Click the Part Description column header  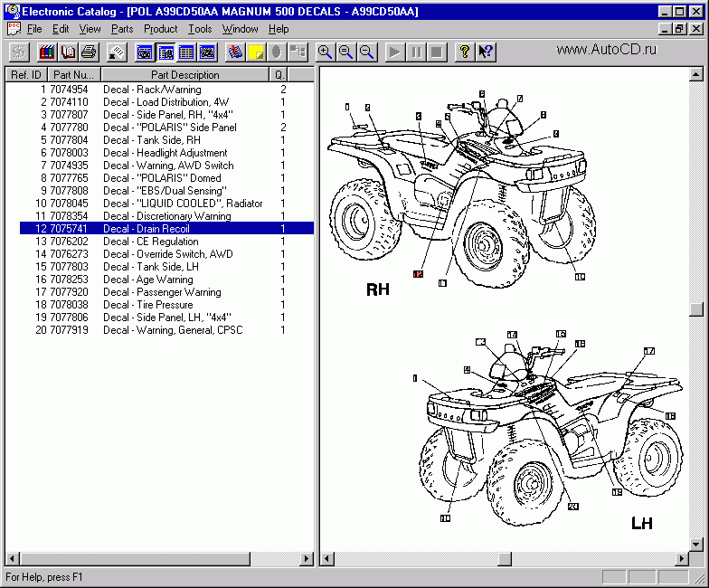(184, 74)
